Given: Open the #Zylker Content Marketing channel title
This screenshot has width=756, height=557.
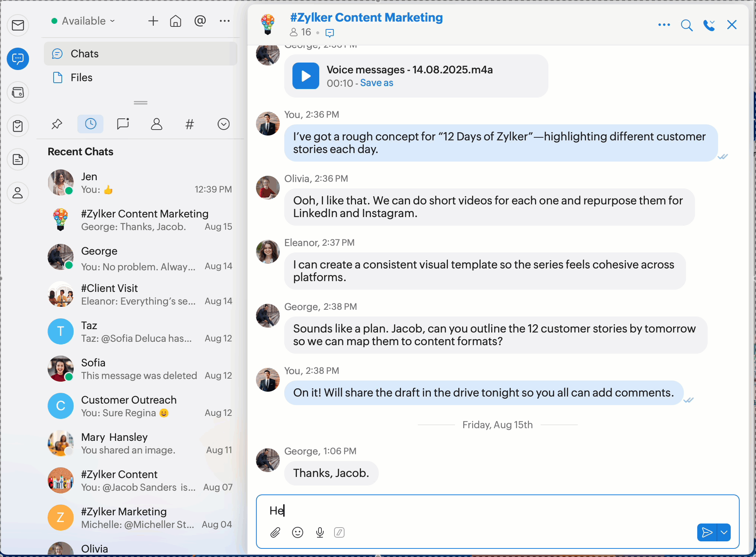Looking at the screenshot, I should pyautogui.click(x=366, y=17).
